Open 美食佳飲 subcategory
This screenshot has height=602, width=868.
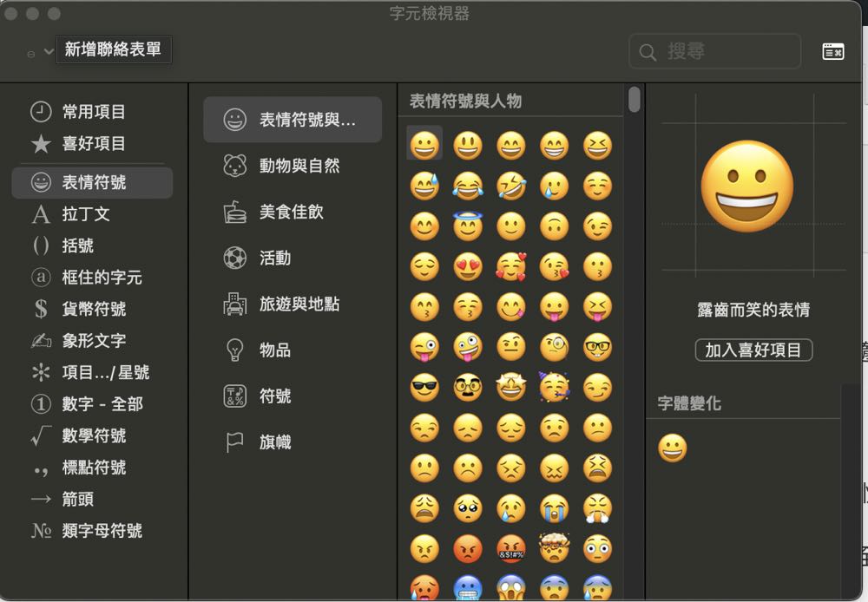click(293, 212)
